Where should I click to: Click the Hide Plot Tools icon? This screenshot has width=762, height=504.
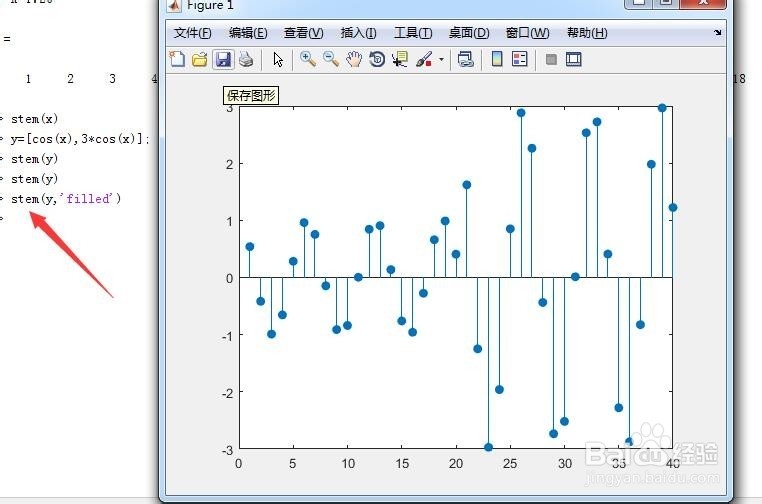551,59
